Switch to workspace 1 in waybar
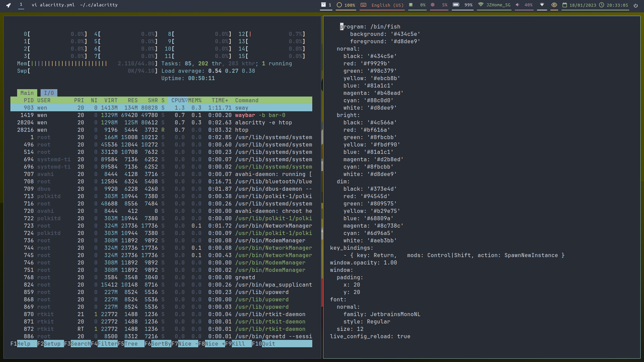 point(21,5)
